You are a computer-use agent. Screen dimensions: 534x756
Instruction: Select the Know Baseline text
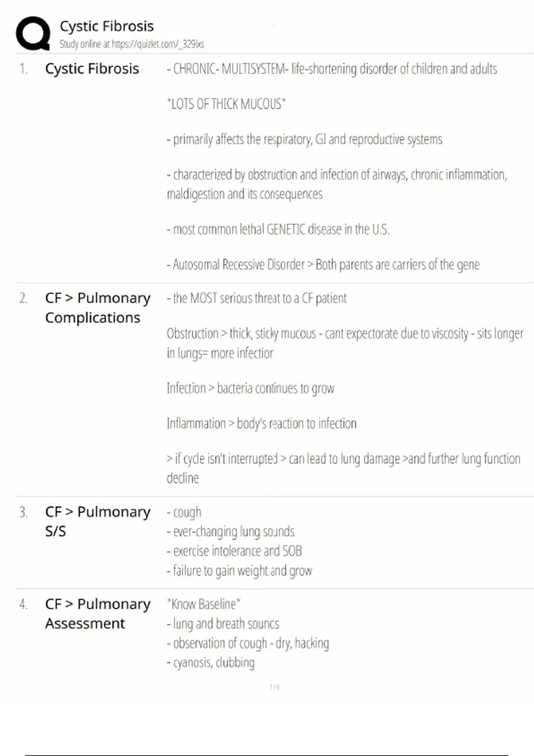point(203,604)
